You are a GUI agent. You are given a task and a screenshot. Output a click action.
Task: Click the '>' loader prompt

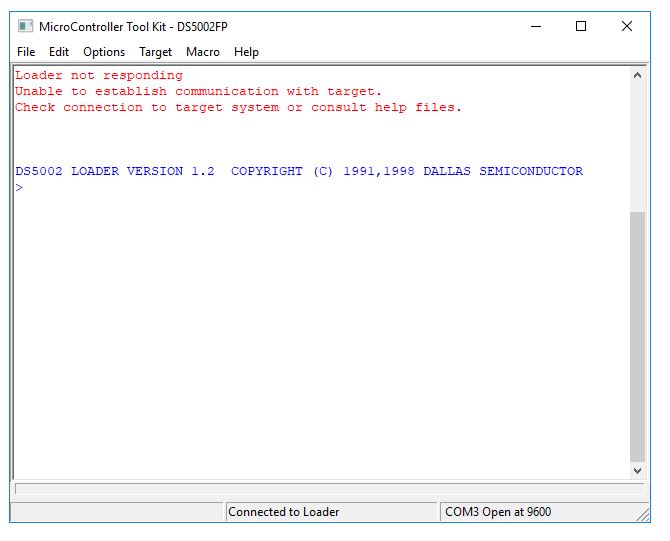point(19,188)
